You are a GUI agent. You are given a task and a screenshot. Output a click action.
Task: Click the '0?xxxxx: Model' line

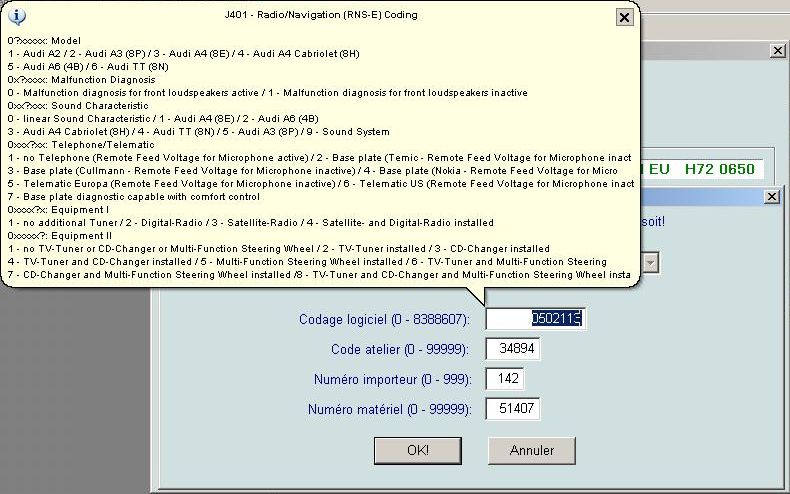pos(44,41)
